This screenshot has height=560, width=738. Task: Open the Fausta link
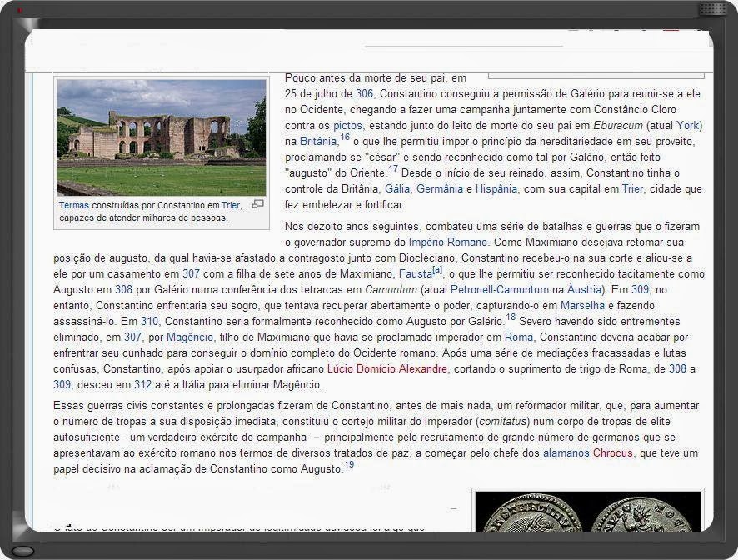tap(416, 273)
